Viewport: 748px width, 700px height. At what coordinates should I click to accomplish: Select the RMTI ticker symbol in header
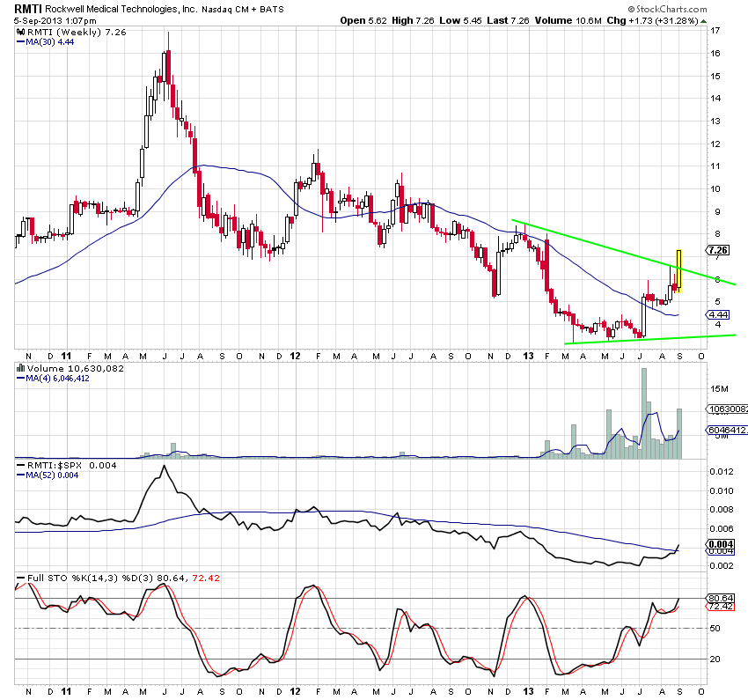click(x=28, y=9)
